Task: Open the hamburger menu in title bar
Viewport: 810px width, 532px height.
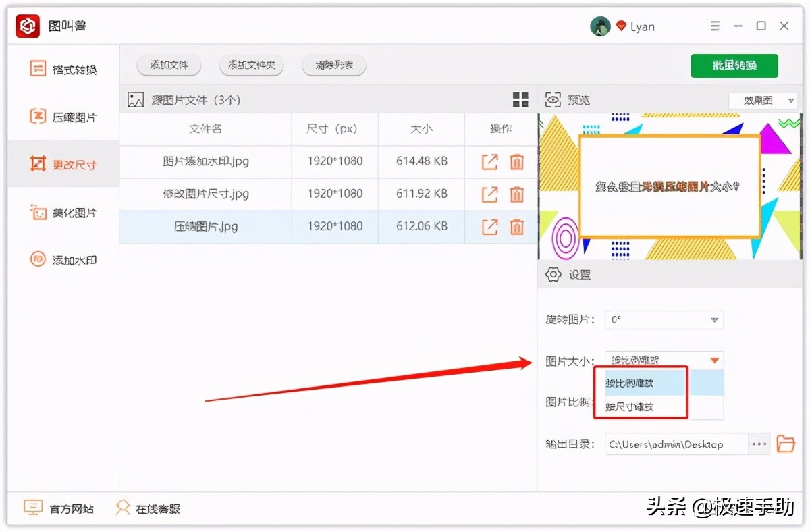Action: [715, 26]
